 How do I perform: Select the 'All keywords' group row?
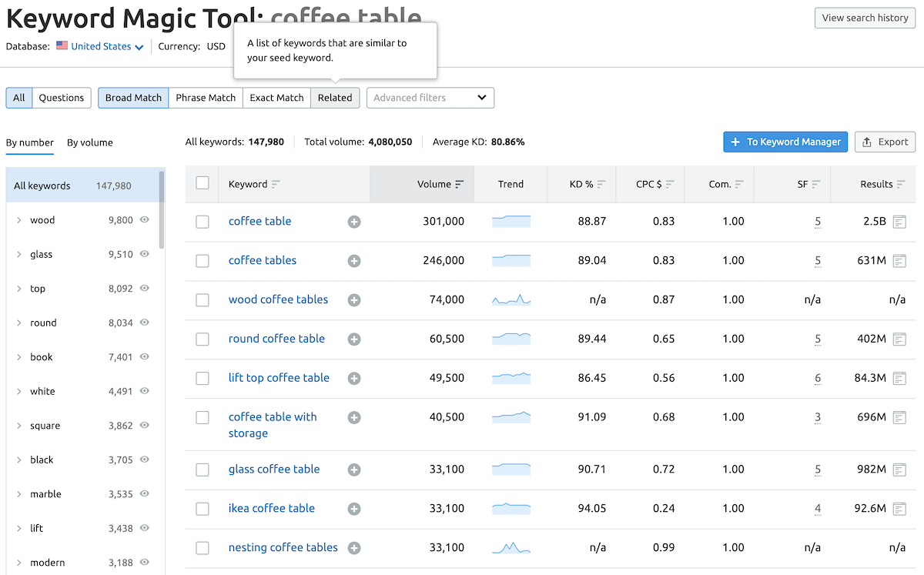point(82,186)
